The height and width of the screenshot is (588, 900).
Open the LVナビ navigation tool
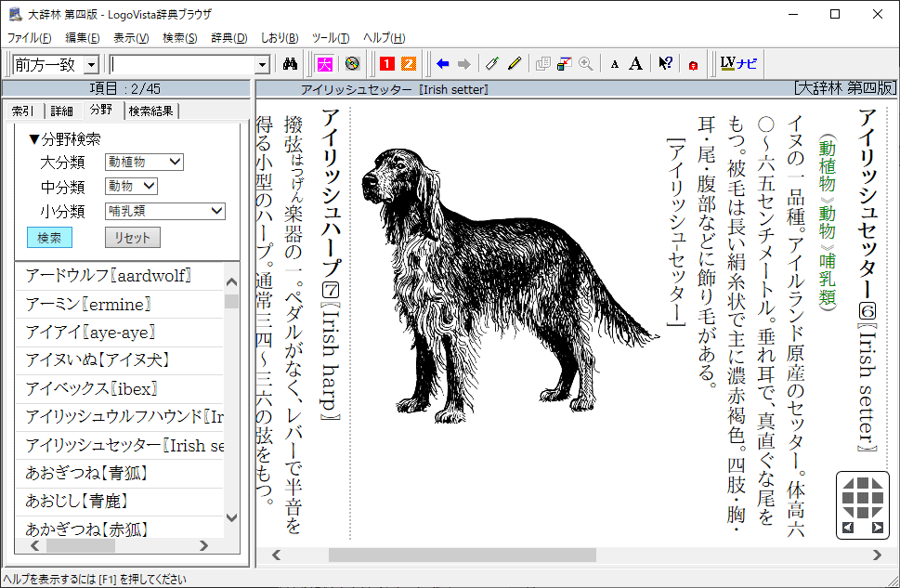click(738, 64)
